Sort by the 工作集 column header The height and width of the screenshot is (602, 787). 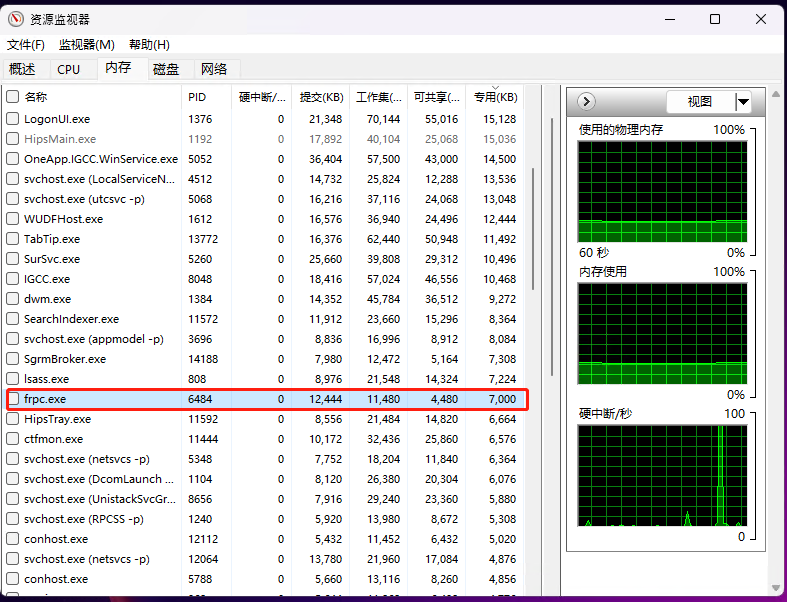coord(378,97)
